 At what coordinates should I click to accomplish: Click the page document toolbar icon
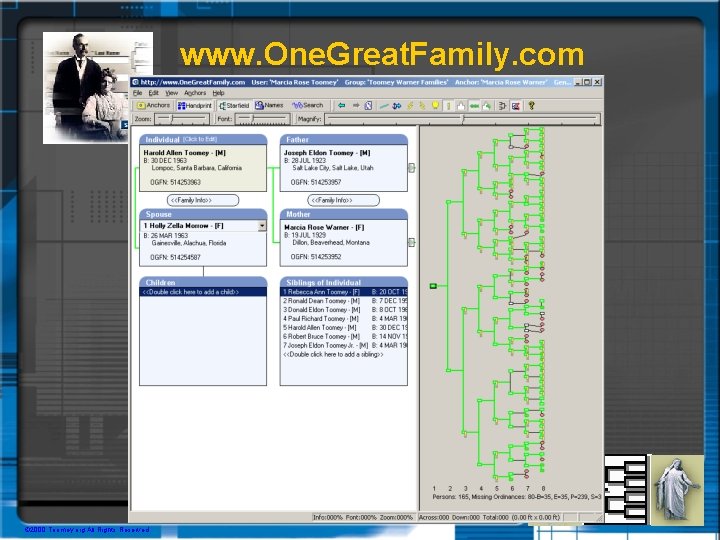tap(368, 106)
